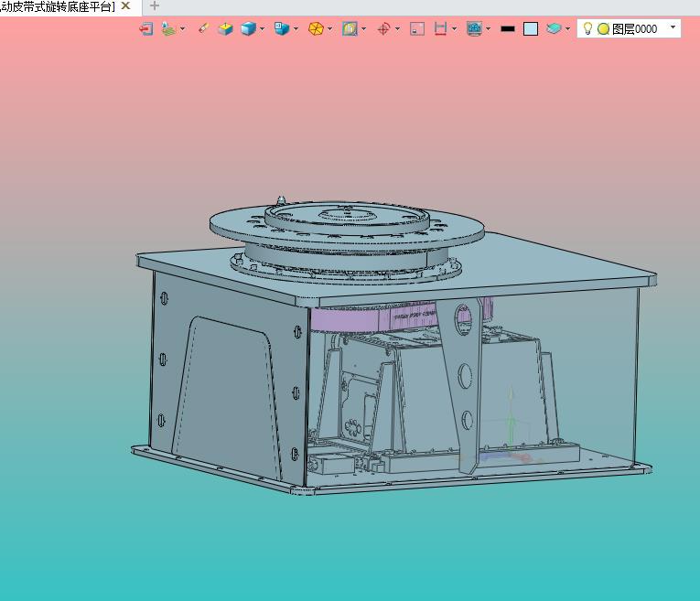Viewport: 700px width, 601px height.
Task: Add a new tab with plus button
Action: [x=154, y=5]
